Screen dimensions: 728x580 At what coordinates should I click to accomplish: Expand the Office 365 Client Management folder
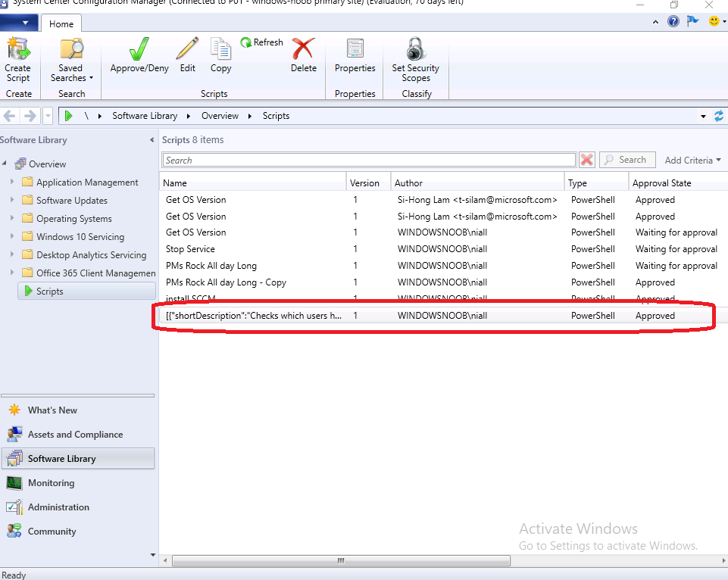click(12, 273)
